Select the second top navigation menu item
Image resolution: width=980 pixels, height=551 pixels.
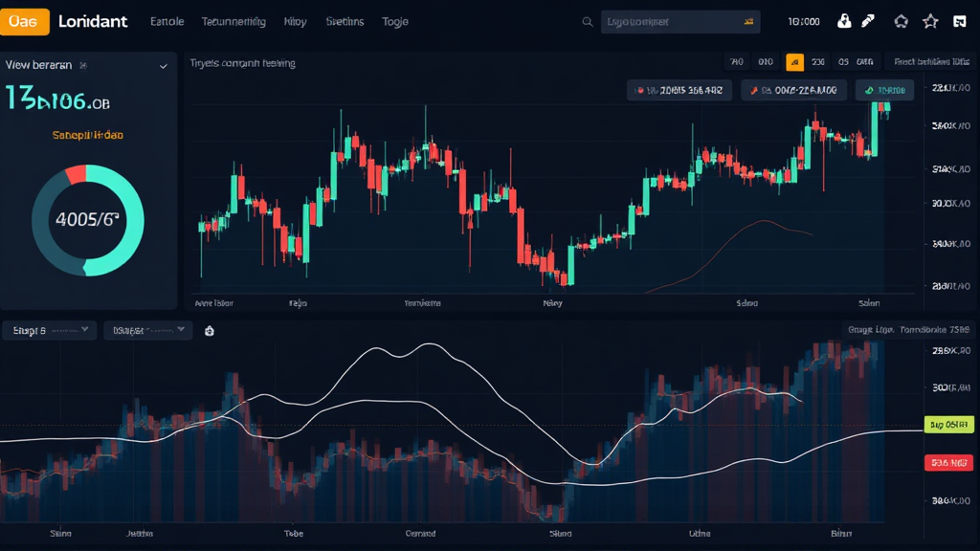(x=234, y=21)
